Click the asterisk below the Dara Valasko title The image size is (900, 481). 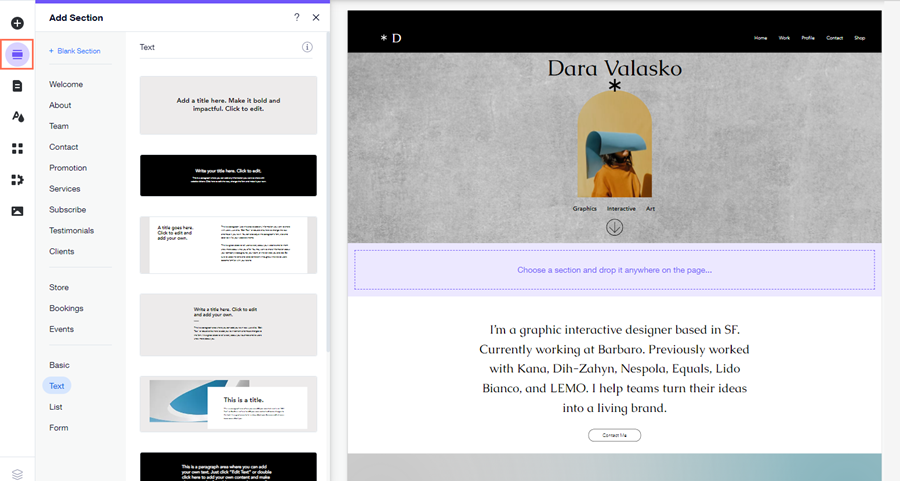pyautogui.click(x=614, y=86)
